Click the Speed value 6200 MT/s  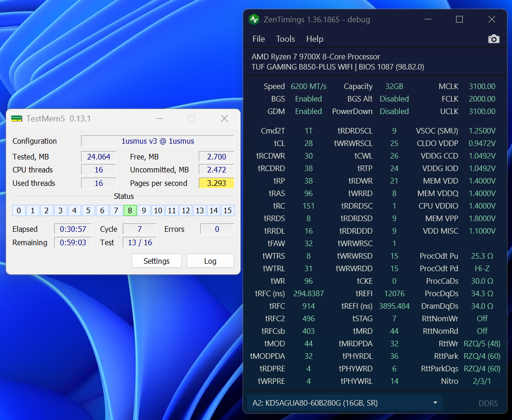[x=309, y=87]
